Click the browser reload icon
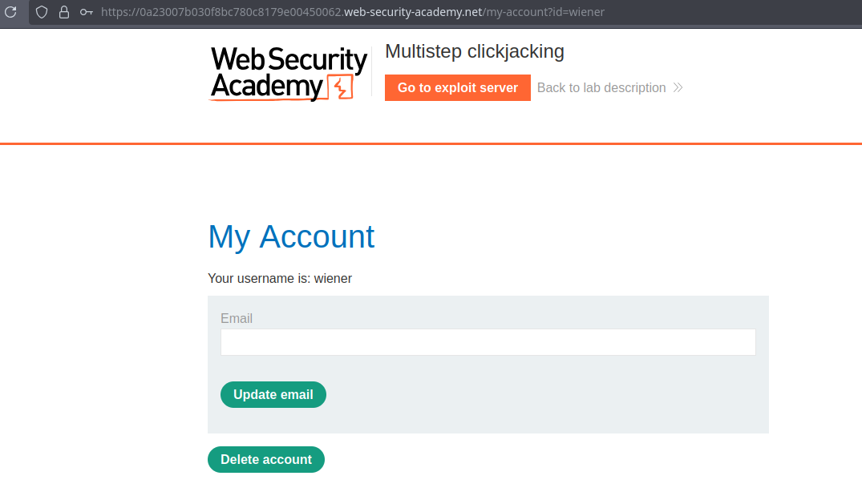Image resolution: width=862 pixels, height=504 pixels. pos(10,12)
